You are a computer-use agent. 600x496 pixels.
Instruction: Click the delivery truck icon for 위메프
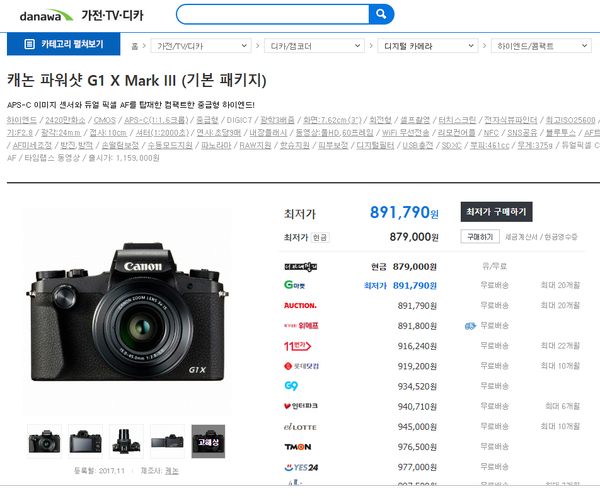point(470,326)
